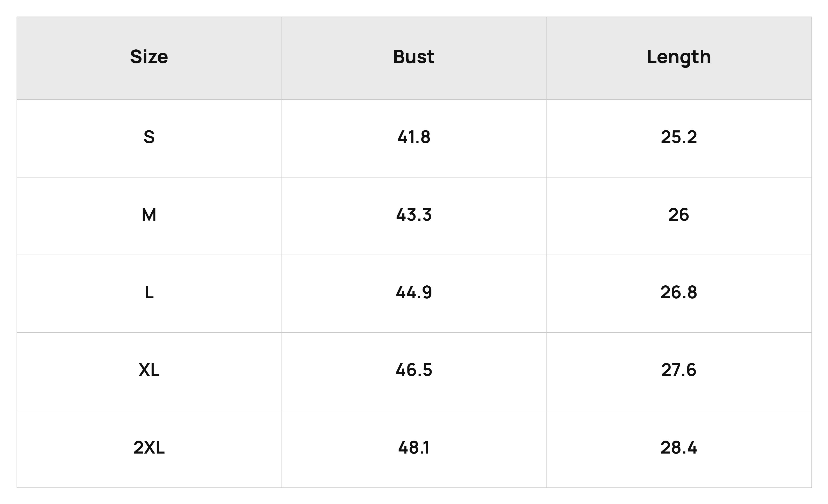Click bust value 44.9
This screenshot has height=504, width=828.
click(x=414, y=292)
